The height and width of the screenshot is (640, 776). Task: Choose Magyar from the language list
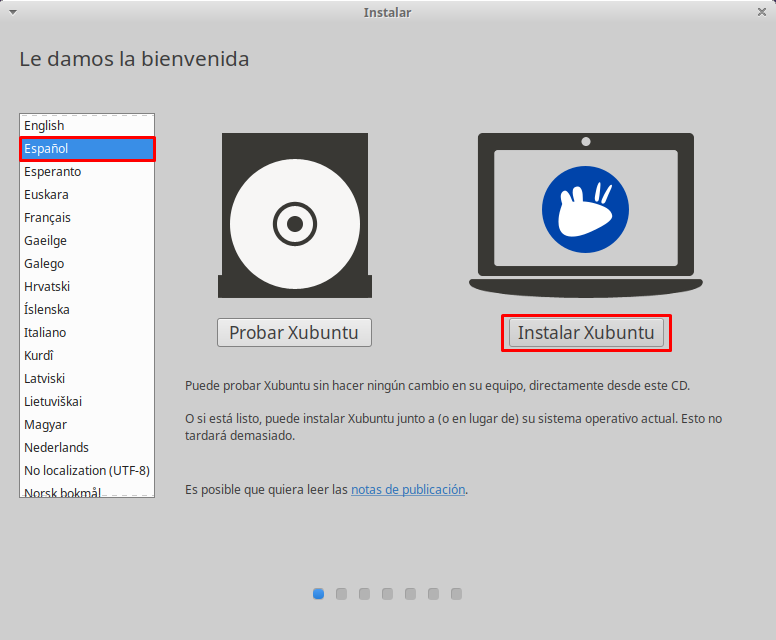[x=46, y=425]
